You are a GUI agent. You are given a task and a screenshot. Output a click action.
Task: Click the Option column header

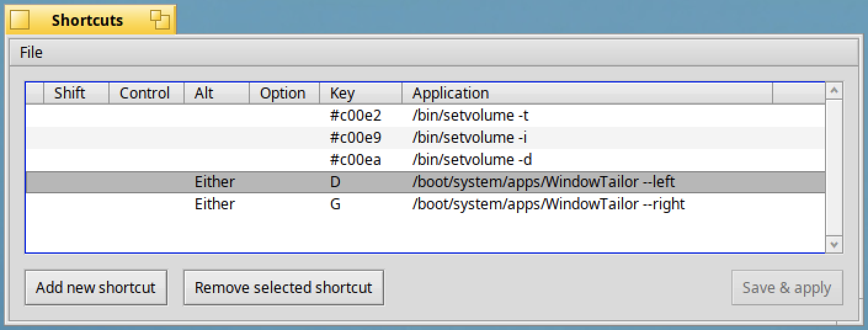pyautogui.click(x=284, y=94)
